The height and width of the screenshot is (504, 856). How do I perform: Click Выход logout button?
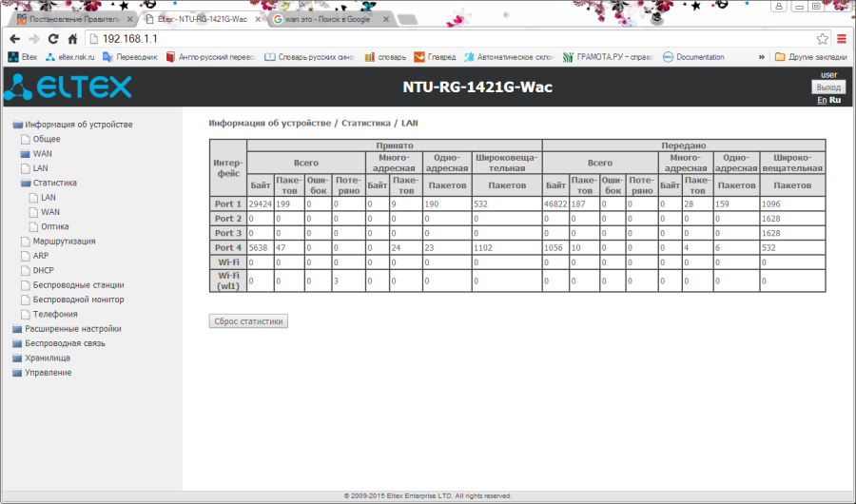[x=828, y=87]
